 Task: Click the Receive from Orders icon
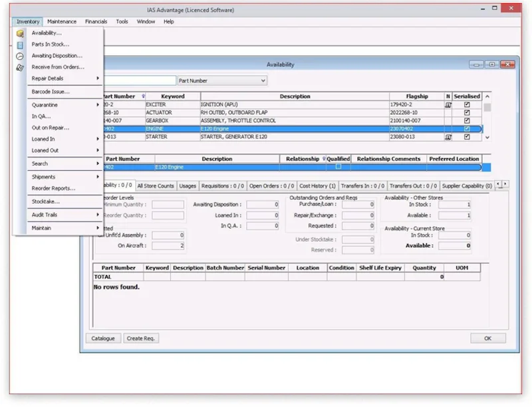pyautogui.click(x=20, y=67)
